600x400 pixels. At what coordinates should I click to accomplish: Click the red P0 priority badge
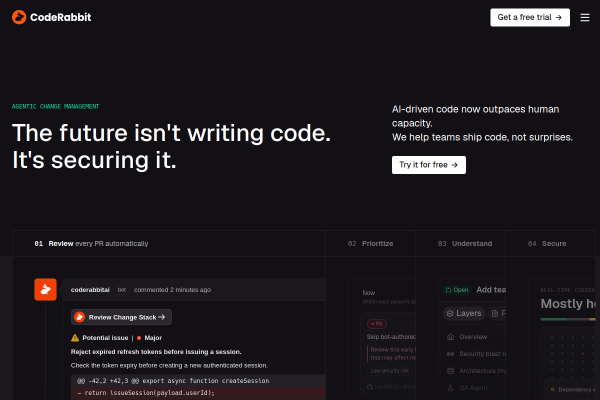pos(377,323)
